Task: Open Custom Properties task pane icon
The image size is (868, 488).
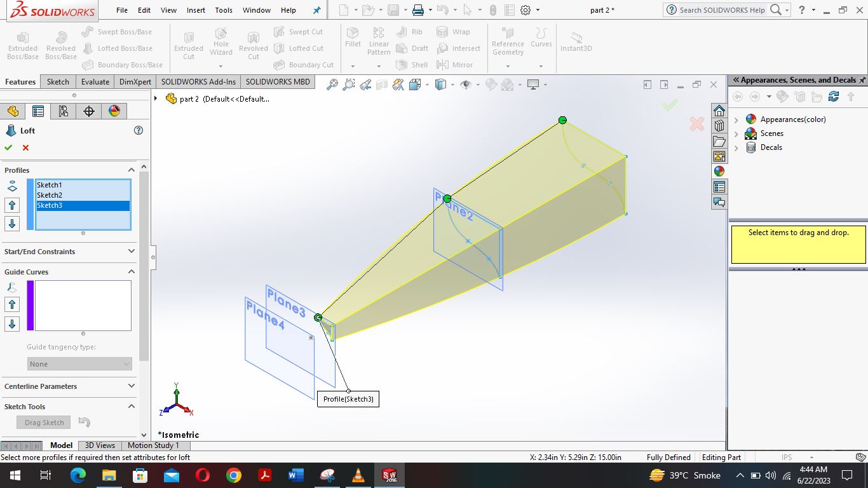Action: [719, 187]
